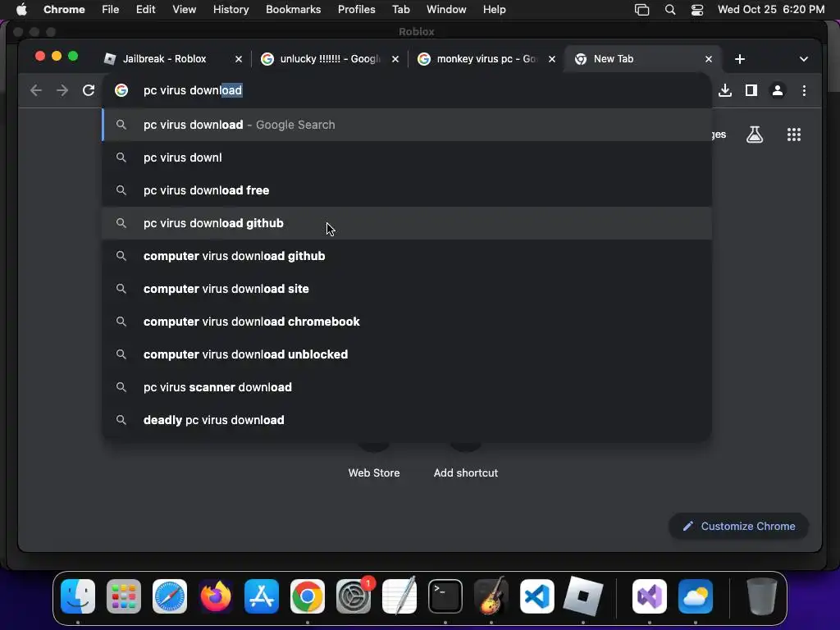Launch Safari from the Dock
This screenshot has height=630, width=840.
tap(170, 596)
